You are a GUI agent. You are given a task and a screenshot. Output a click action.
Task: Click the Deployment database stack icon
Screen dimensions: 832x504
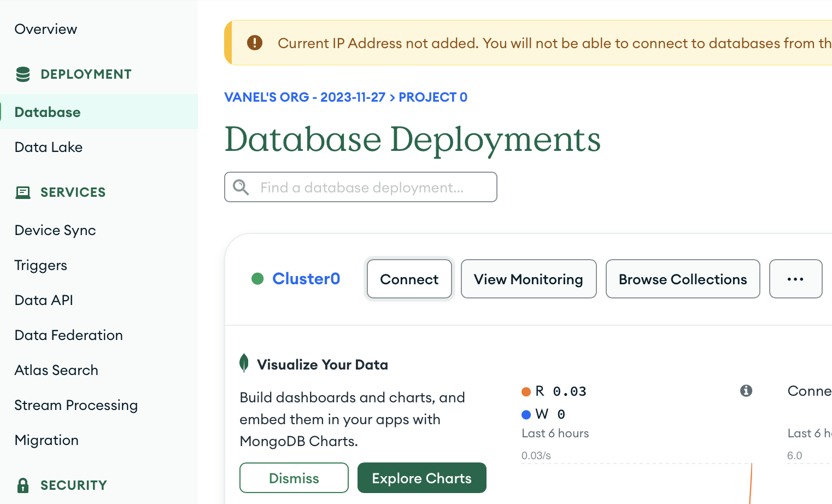[23, 74]
